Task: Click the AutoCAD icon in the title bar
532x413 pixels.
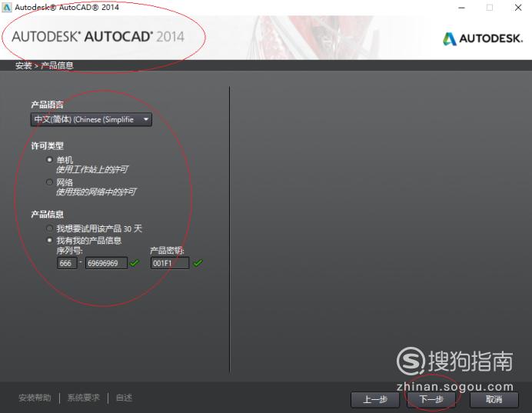Action: pos(6,8)
